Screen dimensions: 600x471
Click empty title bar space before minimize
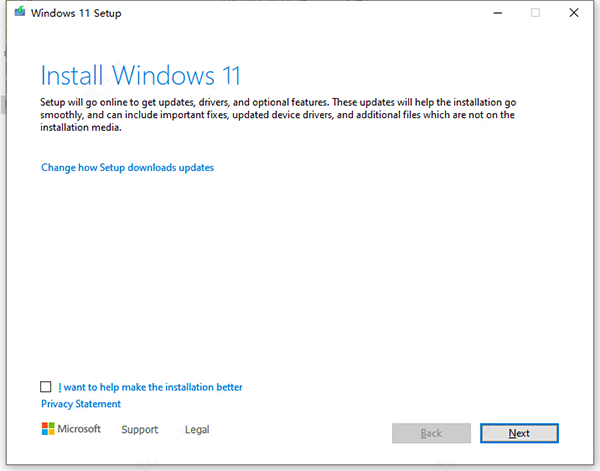coord(300,13)
